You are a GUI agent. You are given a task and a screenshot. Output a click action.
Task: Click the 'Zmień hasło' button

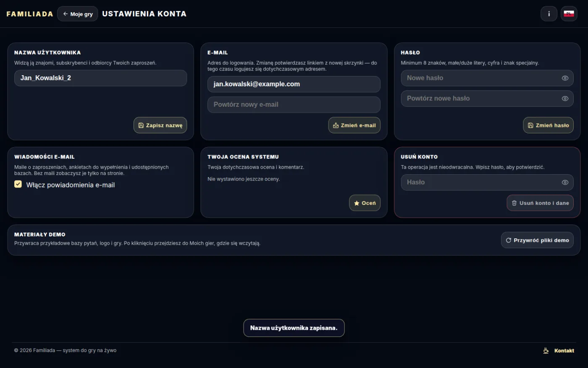tap(548, 125)
